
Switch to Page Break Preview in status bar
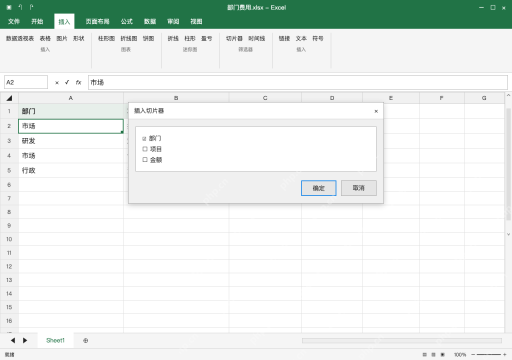(x=443, y=355)
